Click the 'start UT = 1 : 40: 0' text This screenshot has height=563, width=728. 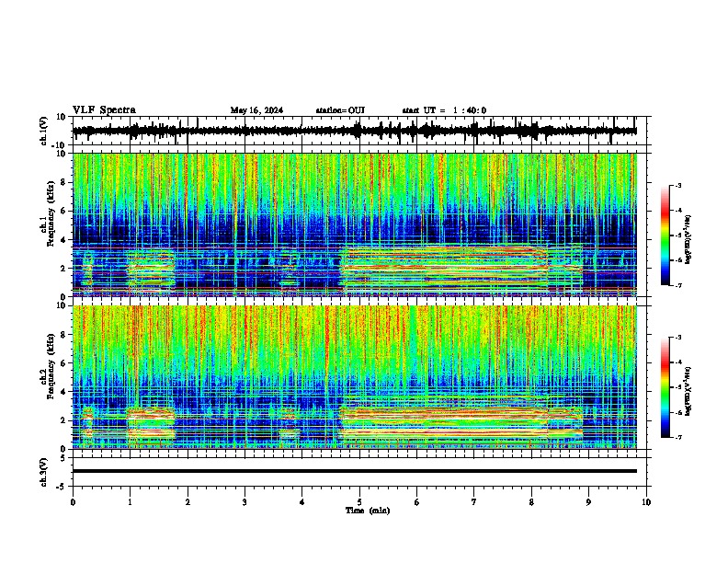click(x=444, y=110)
